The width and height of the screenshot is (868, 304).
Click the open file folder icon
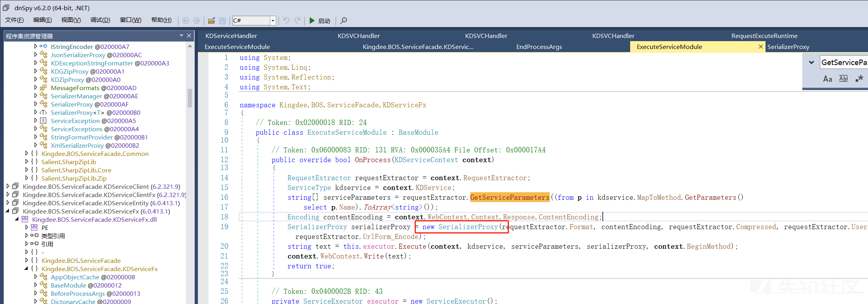[x=212, y=20]
